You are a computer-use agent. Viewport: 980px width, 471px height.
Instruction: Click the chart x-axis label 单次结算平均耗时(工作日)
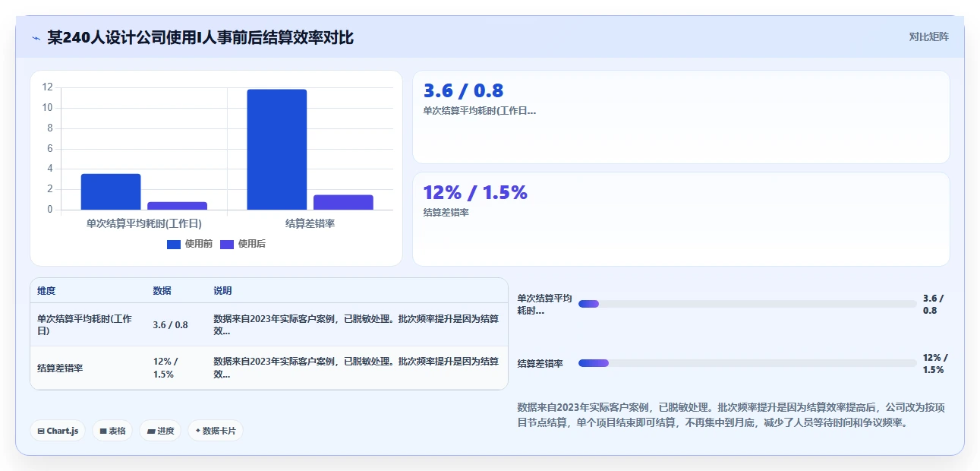144,223
